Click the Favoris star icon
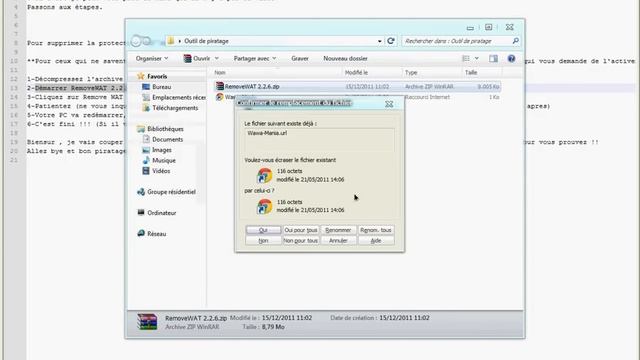This screenshot has height=360, width=640. (x=141, y=76)
